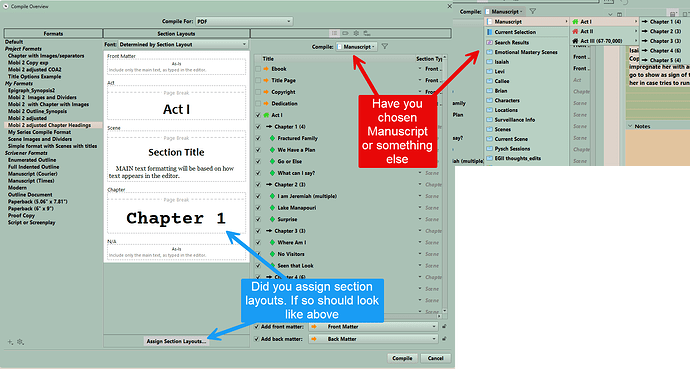Click the Compile button
This screenshot has height=369, width=690.
[x=402, y=358]
